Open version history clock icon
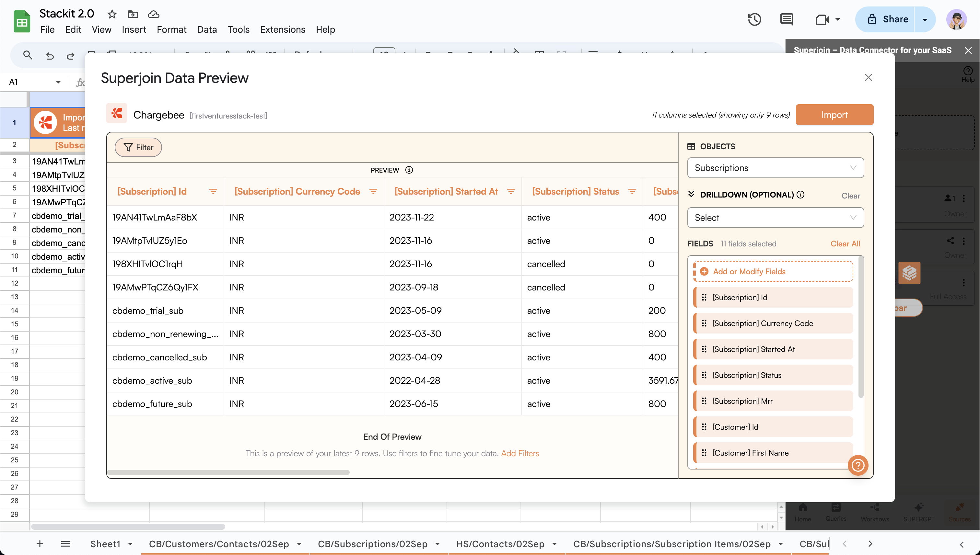This screenshot has width=980, height=555. 754,19
